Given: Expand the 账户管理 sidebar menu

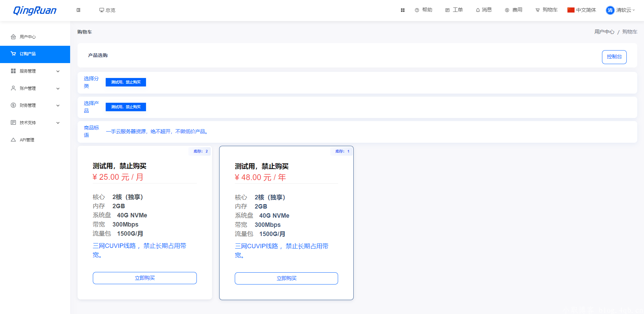Looking at the screenshot, I should point(35,88).
